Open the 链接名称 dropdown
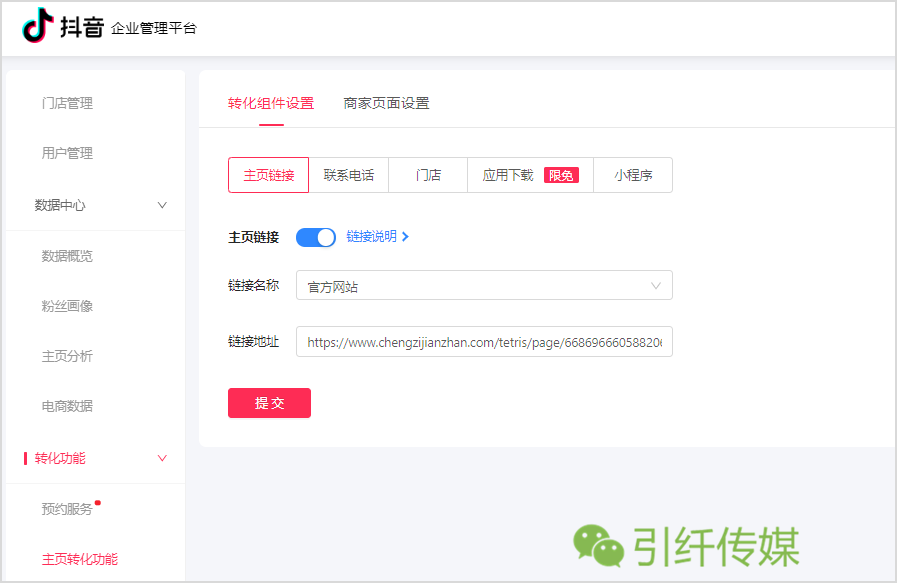900x586 pixels. click(486, 286)
